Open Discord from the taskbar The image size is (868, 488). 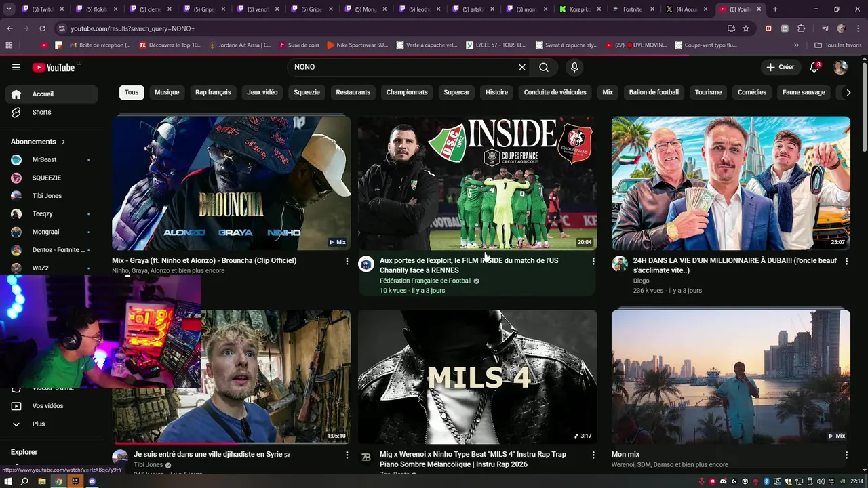pyautogui.click(x=92, y=481)
